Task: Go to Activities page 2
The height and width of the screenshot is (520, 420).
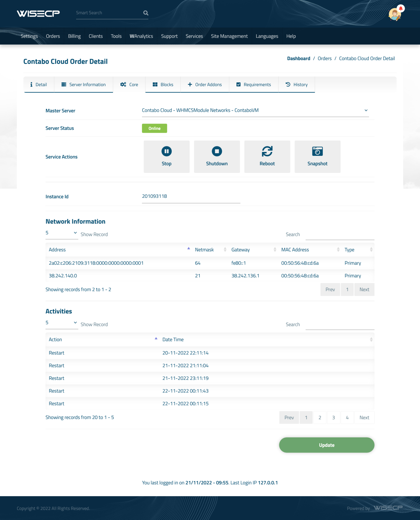Action: tap(320, 417)
